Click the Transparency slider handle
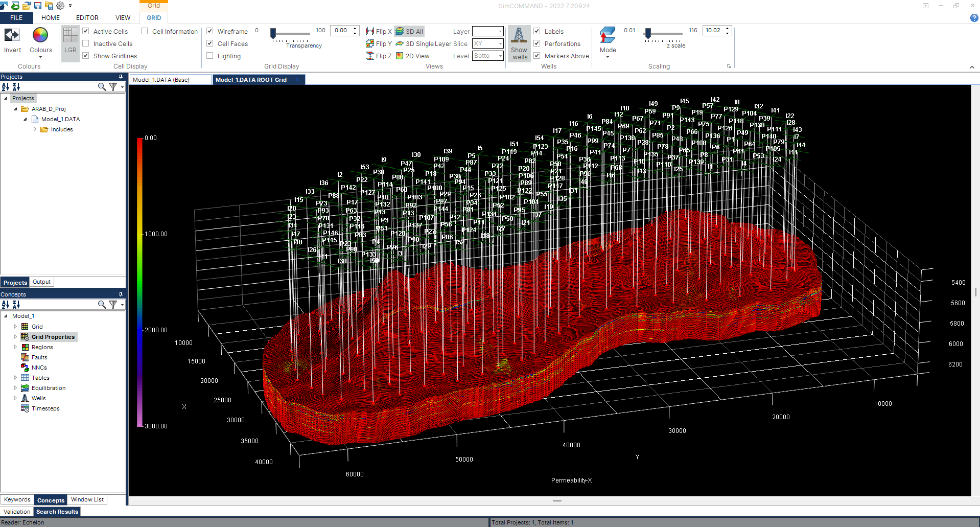The height and width of the screenshot is (527, 980). pyautogui.click(x=273, y=34)
